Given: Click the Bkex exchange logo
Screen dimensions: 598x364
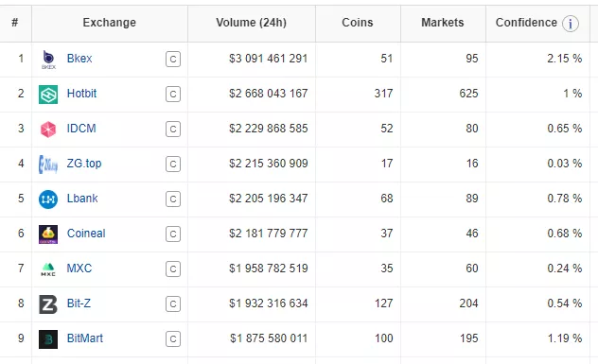Looking at the screenshot, I should 48,60.
